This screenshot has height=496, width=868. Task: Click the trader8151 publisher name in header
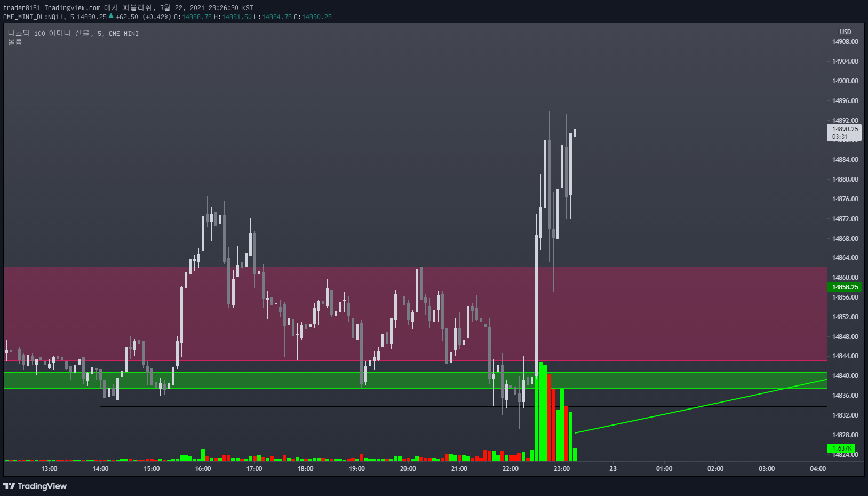pyautogui.click(x=22, y=7)
